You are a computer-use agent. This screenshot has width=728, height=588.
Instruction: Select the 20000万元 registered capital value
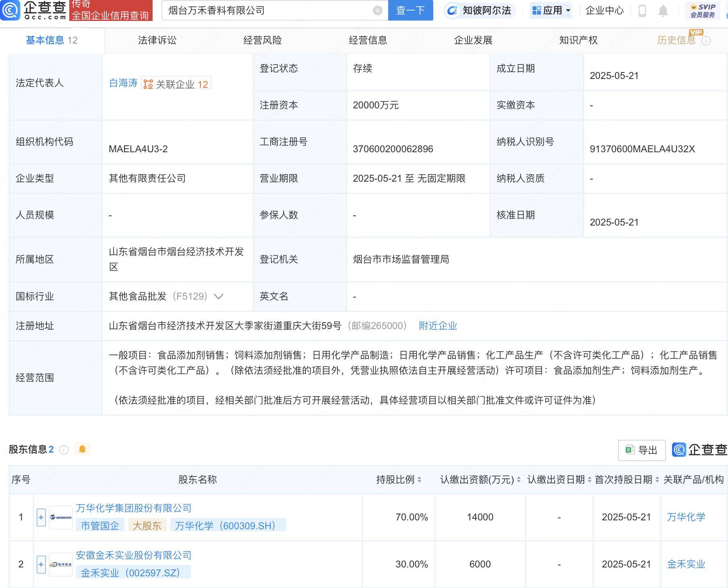[376, 105]
